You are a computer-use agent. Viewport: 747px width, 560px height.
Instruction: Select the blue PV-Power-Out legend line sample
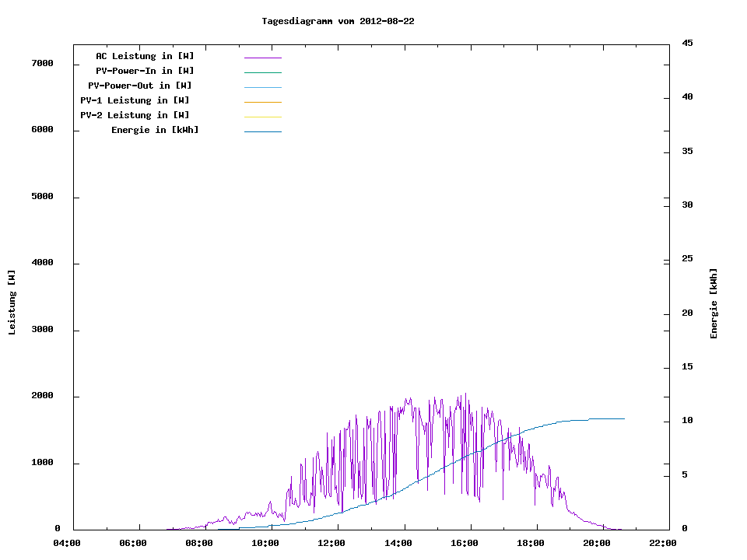tap(262, 87)
